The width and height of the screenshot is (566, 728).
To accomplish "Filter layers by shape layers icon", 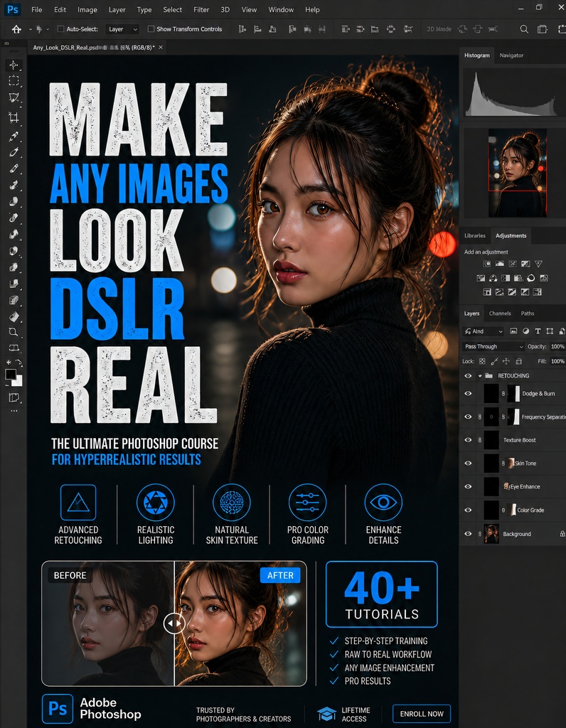I will point(550,331).
